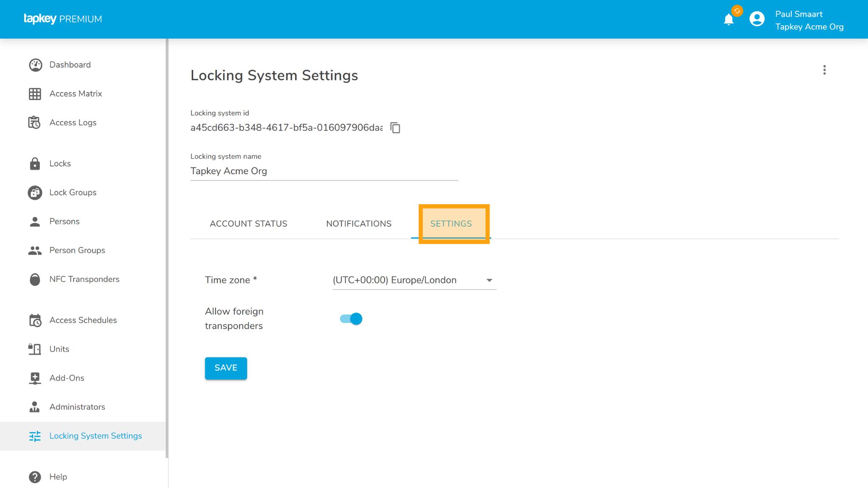Click the Access Schedules calendar icon

click(x=35, y=320)
